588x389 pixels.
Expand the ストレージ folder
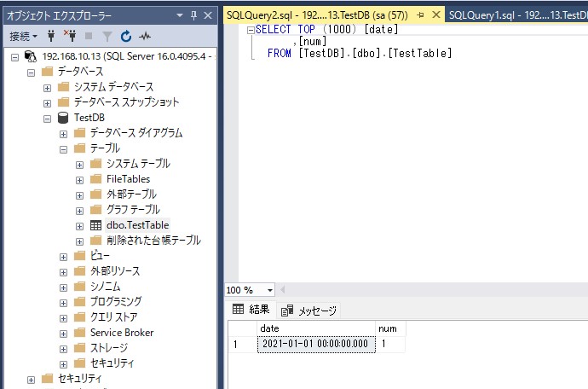(x=63, y=349)
